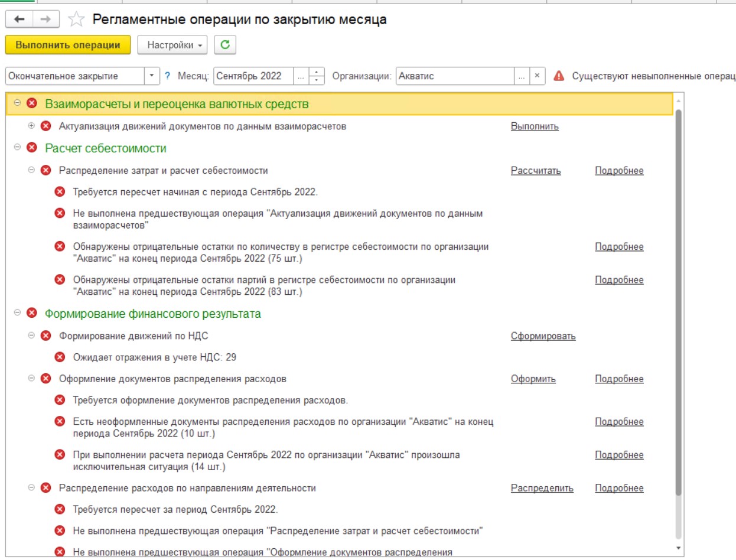The height and width of the screenshot is (560, 736).
Task: Click the blue question mark help icon
Action: [167, 76]
